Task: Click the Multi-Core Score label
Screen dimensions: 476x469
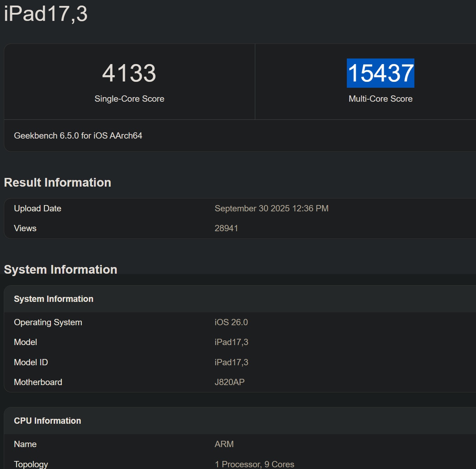Action: [380, 99]
